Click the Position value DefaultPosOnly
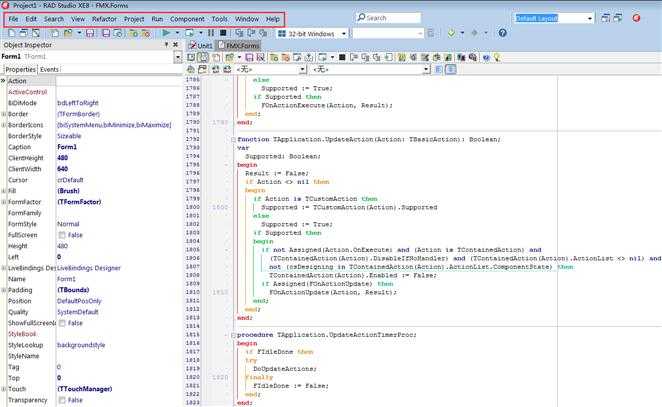Image resolution: width=662 pixels, height=407 pixels. tap(79, 301)
